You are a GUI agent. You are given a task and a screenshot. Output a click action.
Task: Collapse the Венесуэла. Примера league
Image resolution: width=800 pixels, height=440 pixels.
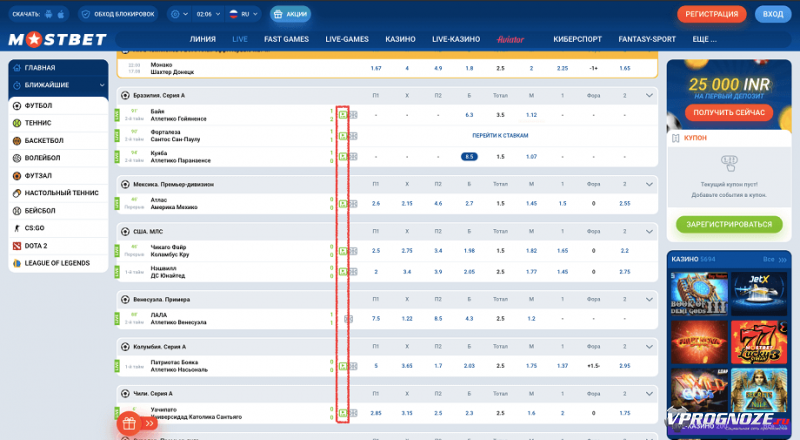649,300
